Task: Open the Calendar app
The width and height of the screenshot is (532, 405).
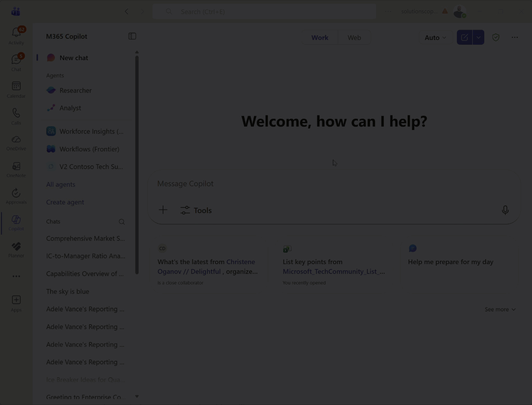Action: coord(16,89)
